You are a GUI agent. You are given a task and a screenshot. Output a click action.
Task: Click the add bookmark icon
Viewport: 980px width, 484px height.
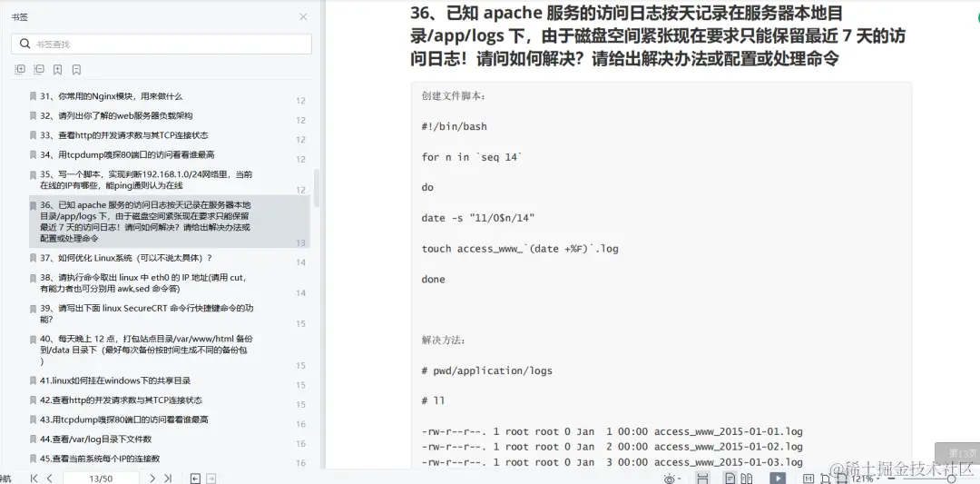pyautogui.click(x=57, y=69)
